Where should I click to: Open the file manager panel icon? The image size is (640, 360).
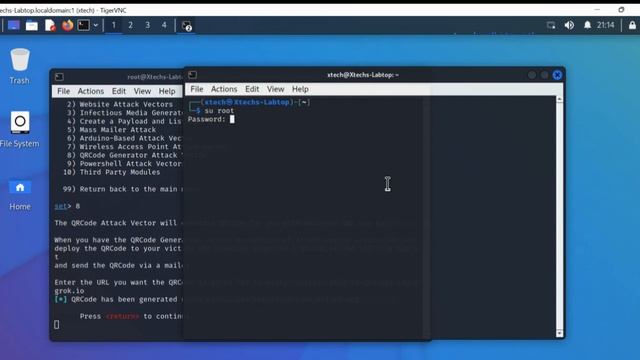coord(31,26)
